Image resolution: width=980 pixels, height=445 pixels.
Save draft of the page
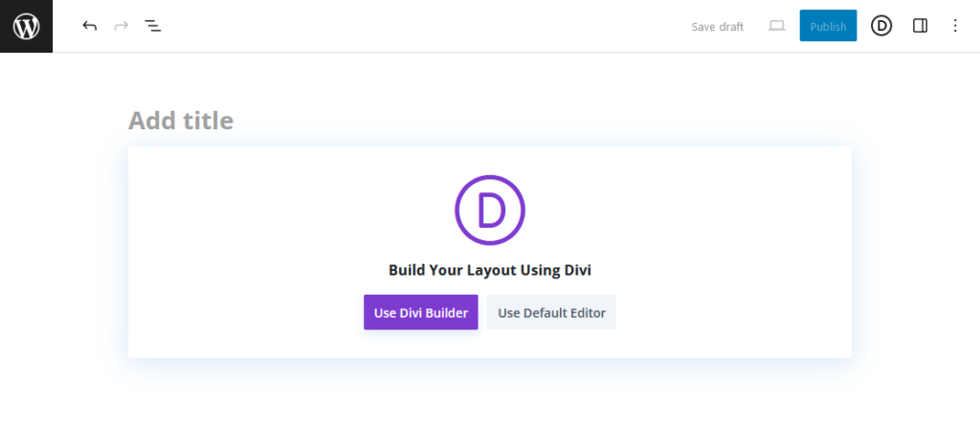(717, 26)
